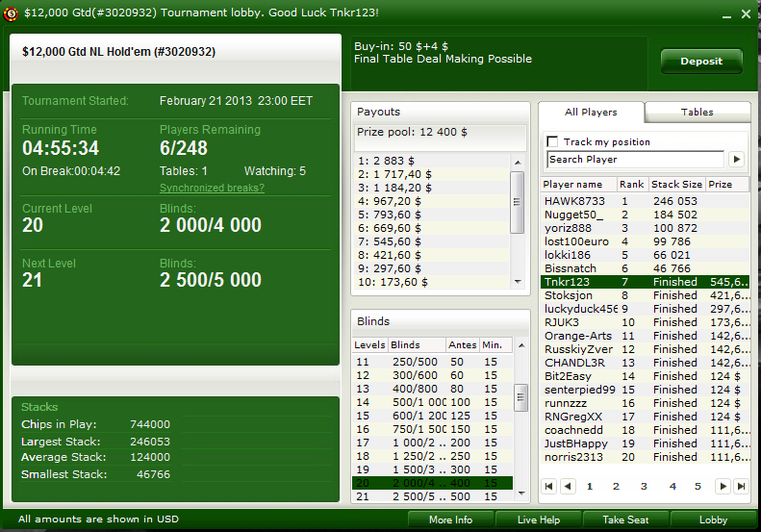
Task: Open page 2 of players
Action: pos(616,486)
